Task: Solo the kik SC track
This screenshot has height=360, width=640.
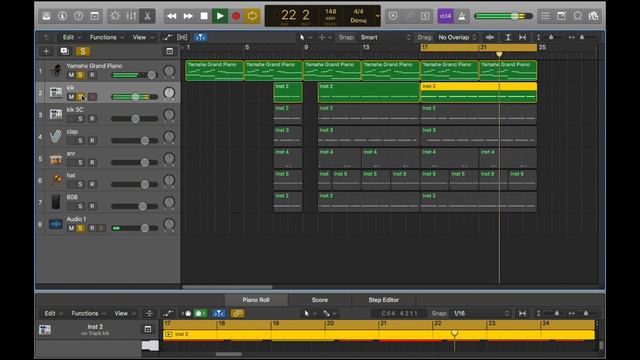Action: point(80,119)
